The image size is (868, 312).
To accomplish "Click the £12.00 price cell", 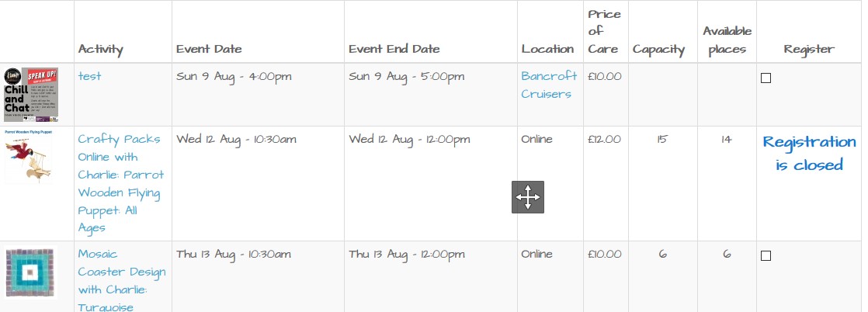I will click(x=604, y=140).
